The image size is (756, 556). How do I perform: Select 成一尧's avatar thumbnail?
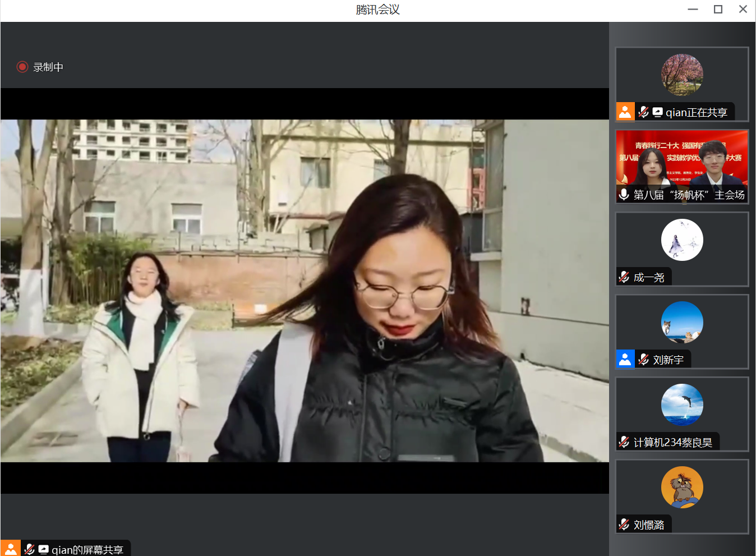(x=682, y=240)
